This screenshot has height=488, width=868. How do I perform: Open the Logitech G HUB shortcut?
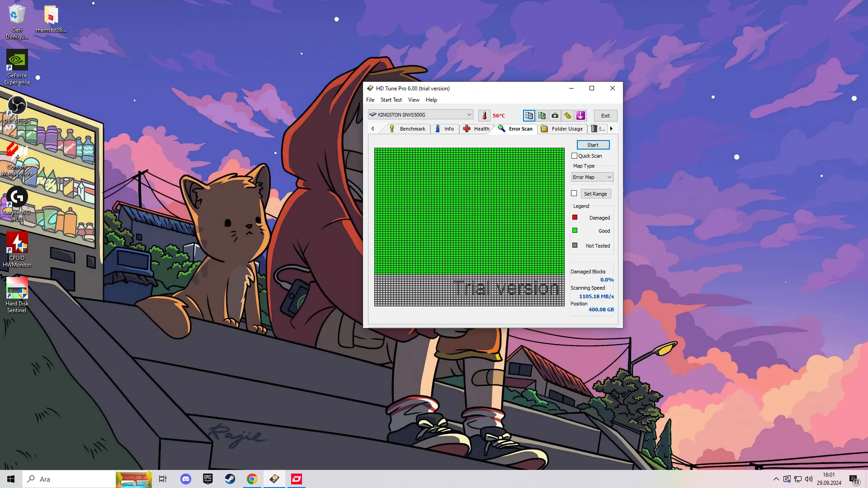[17, 204]
